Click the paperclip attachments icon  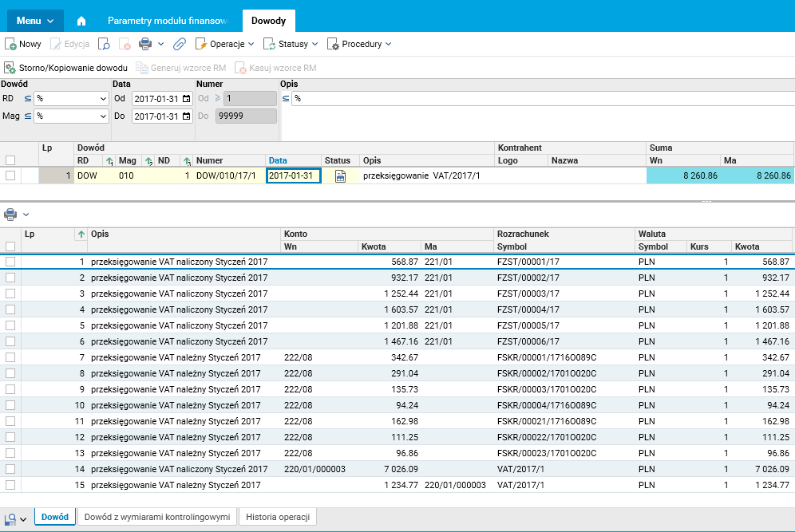point(180,45)
